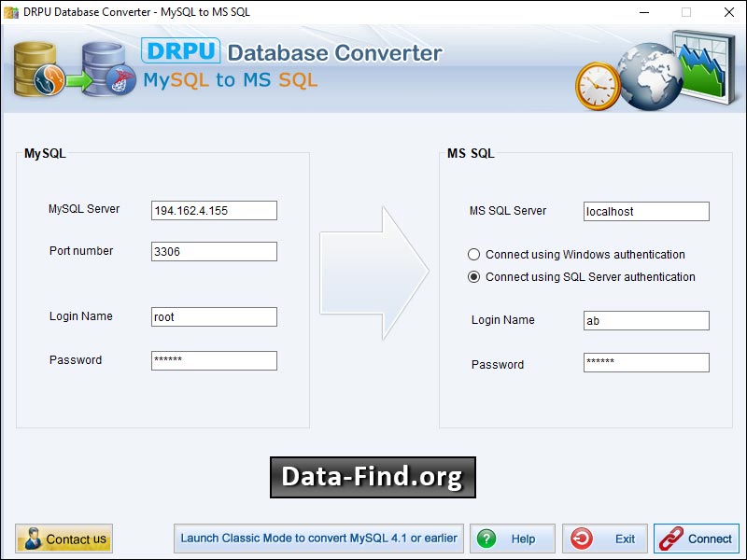Select Connect using Windows authentication
This screenshot has height=560, width=747.
point(477,254)
